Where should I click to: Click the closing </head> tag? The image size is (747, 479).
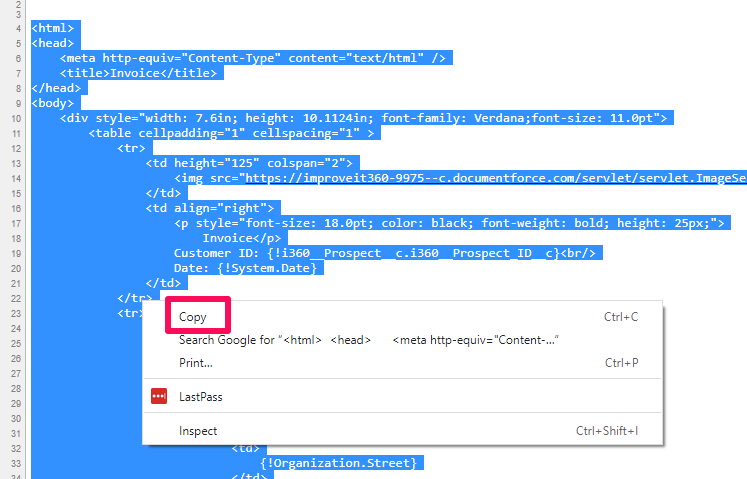[56, 88]
